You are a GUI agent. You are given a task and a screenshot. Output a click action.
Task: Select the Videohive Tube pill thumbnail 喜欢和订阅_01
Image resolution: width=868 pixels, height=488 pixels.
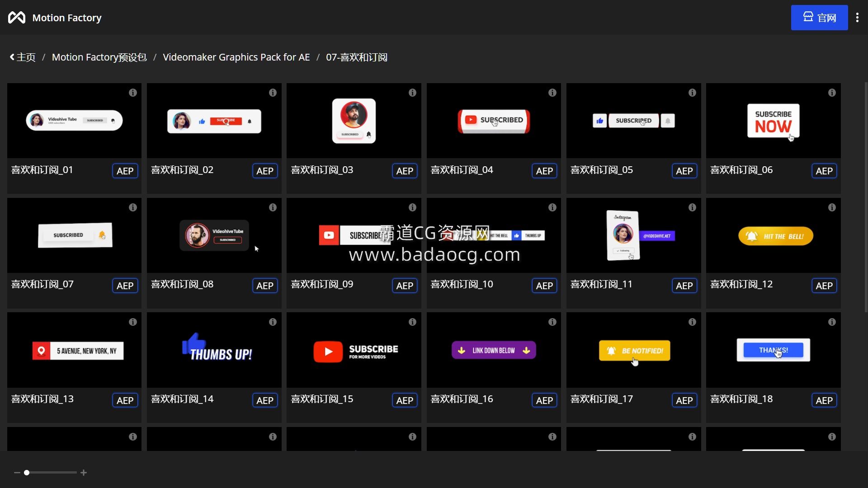(x=74, y=121)
